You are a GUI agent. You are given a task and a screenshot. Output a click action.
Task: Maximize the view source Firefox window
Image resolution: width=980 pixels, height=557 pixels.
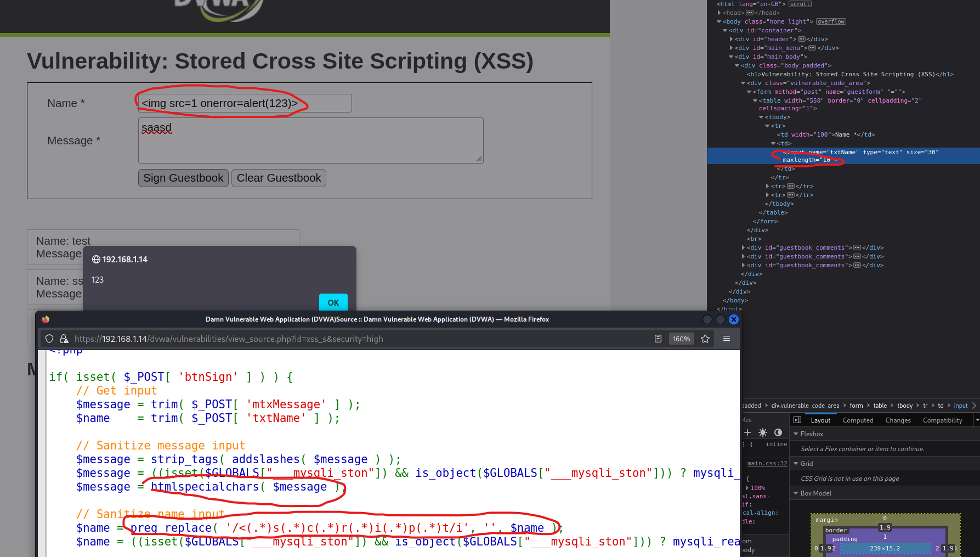721,319
